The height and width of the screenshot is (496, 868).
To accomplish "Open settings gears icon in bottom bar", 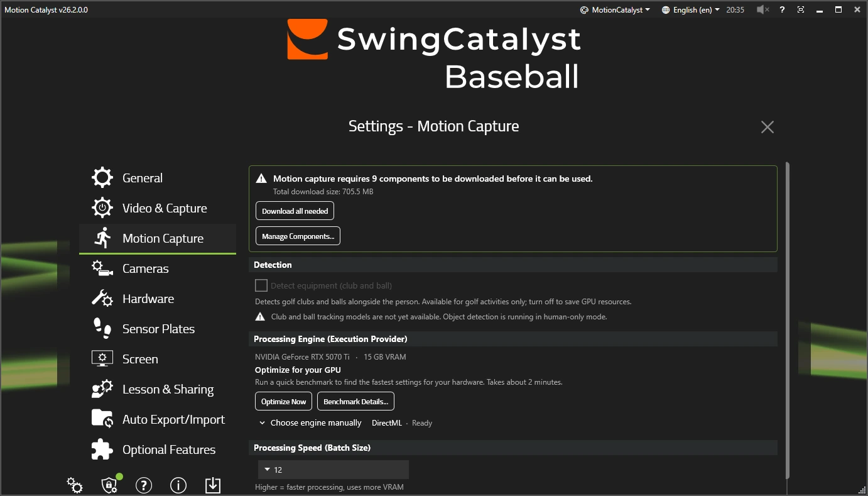I will tap(75, 485).
